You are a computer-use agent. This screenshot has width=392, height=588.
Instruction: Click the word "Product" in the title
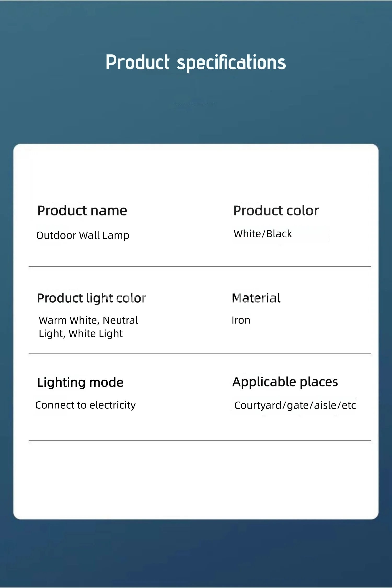tap(137, 62)
